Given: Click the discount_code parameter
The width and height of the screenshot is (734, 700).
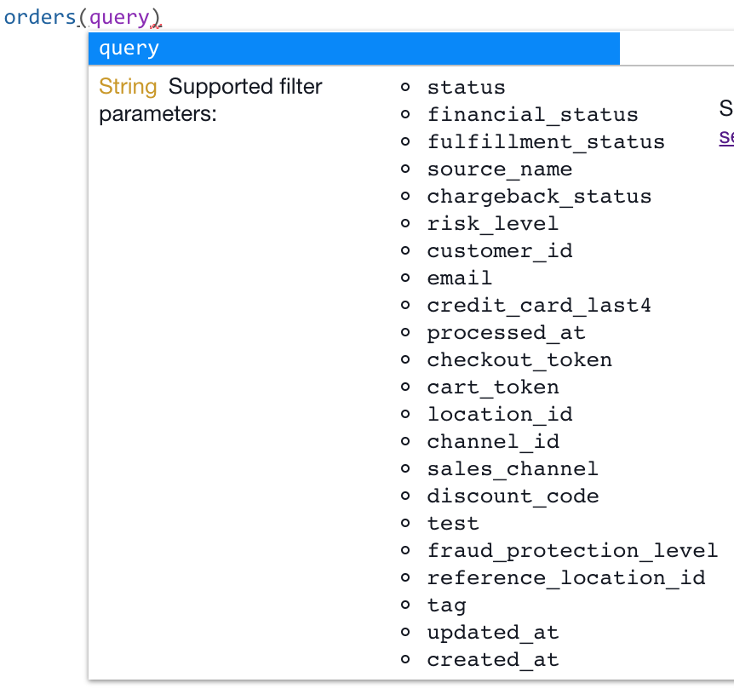Looking at the screenshot, I should point(513,496).
